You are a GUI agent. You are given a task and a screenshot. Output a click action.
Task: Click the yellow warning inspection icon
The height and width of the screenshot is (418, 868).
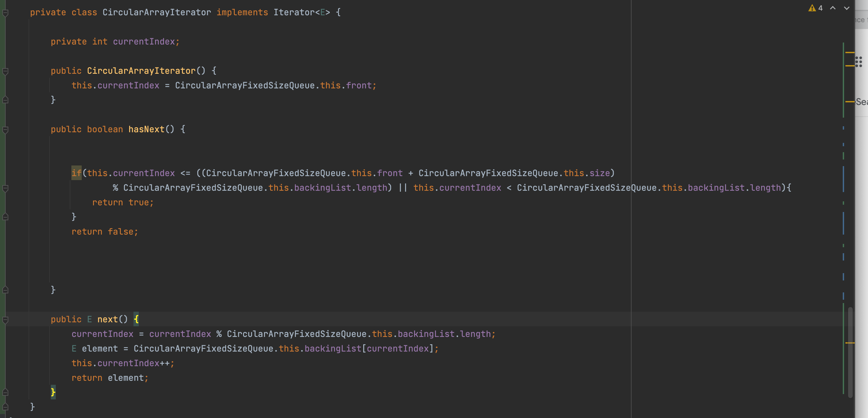[812, 8]
